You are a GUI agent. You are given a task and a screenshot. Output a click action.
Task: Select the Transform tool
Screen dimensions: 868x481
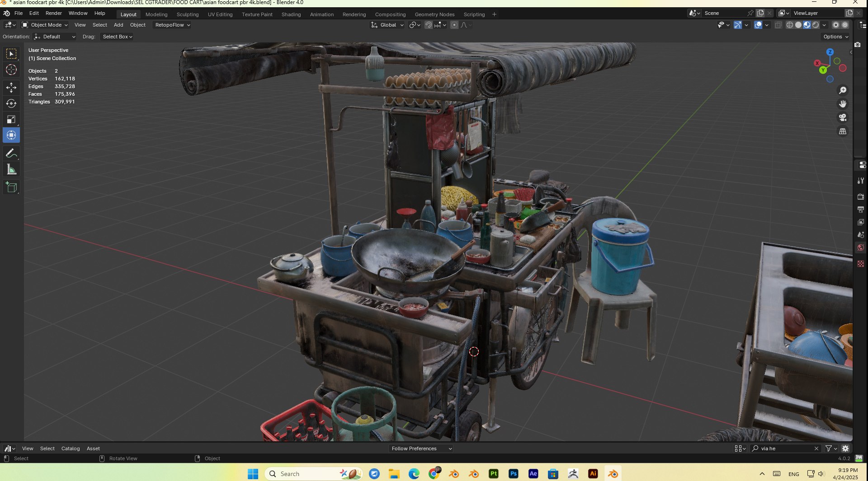(x=11, y=135)
